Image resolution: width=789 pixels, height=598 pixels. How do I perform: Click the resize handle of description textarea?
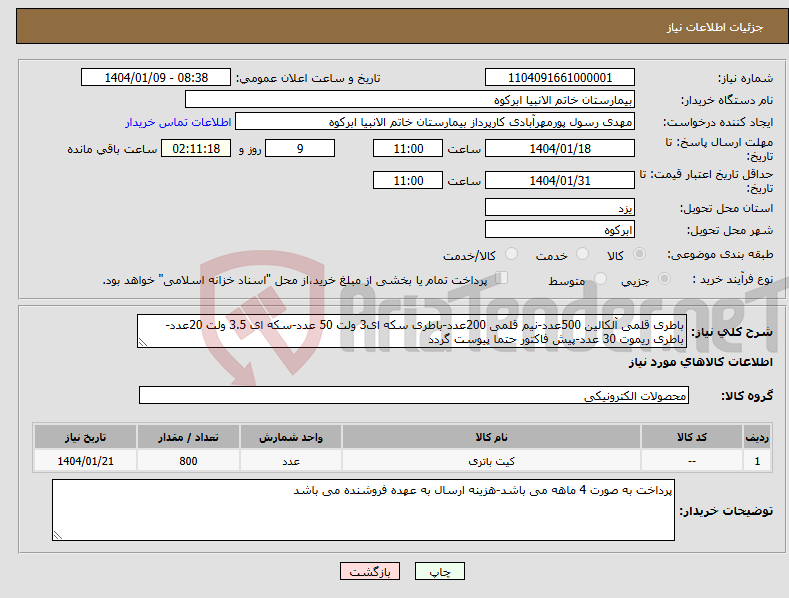143,343
